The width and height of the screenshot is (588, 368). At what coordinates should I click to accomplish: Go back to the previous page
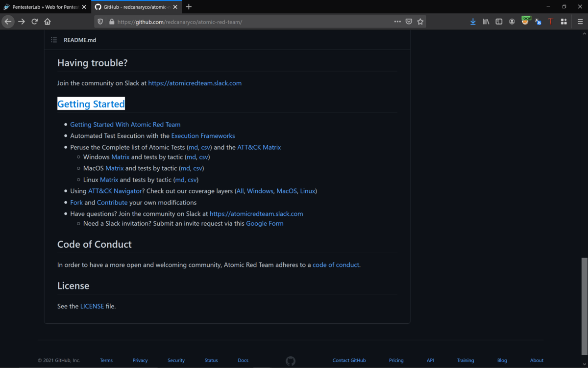tap(8, 22)
